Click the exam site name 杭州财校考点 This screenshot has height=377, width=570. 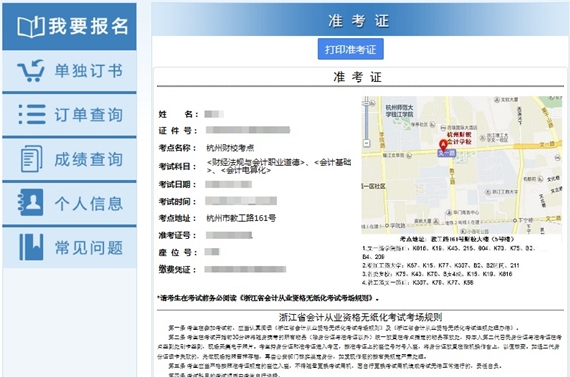pos(230,148)
